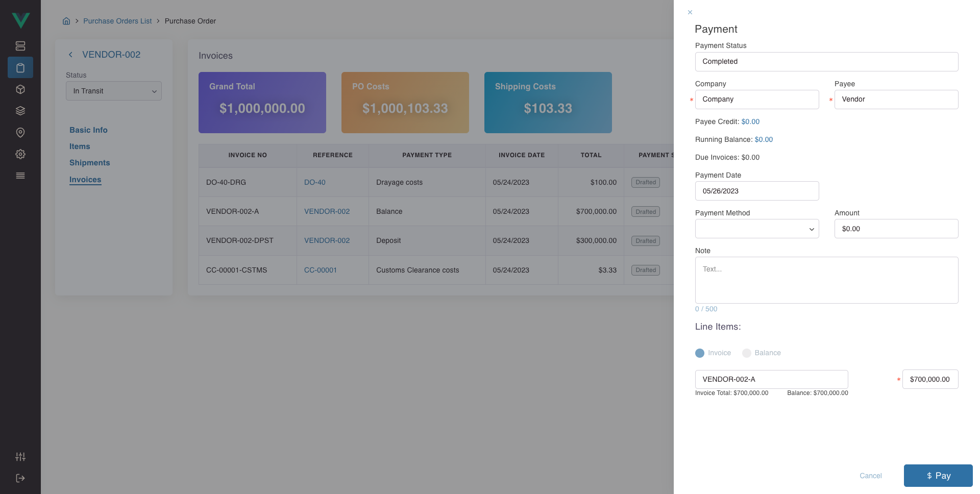Cancel the payment form
The width and height of the screenshot is (980, 494).
tap(871, 476)
